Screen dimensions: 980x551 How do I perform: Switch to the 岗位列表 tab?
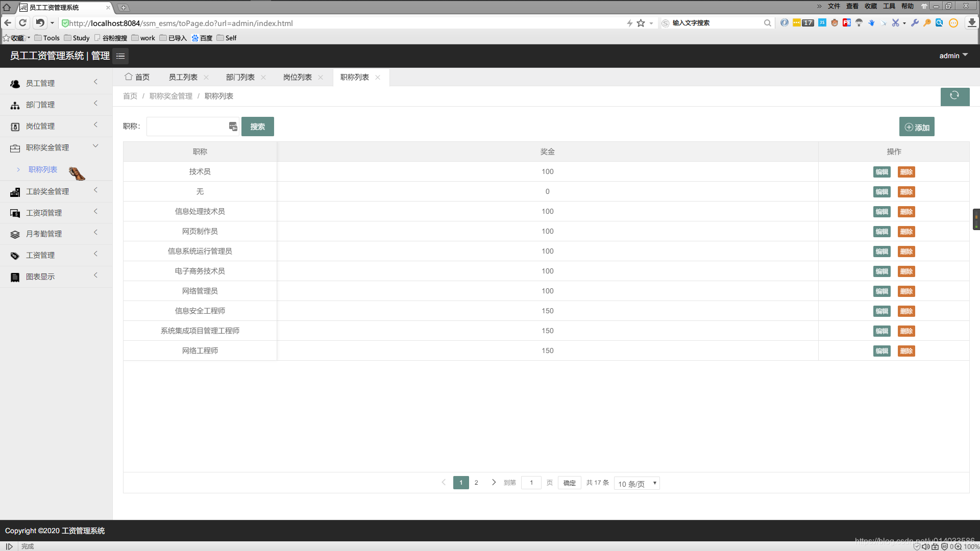coord(298,77)
